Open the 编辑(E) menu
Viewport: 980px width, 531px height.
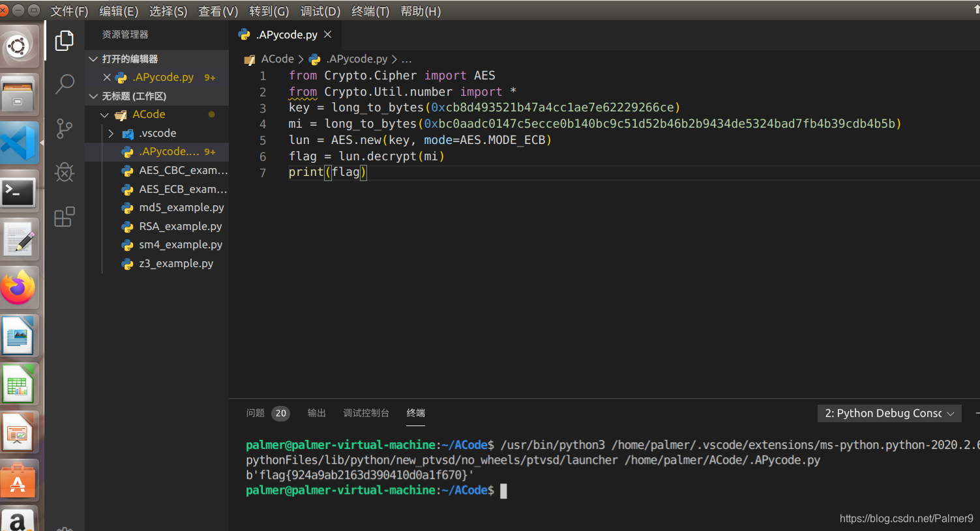[x=119, y=11]
